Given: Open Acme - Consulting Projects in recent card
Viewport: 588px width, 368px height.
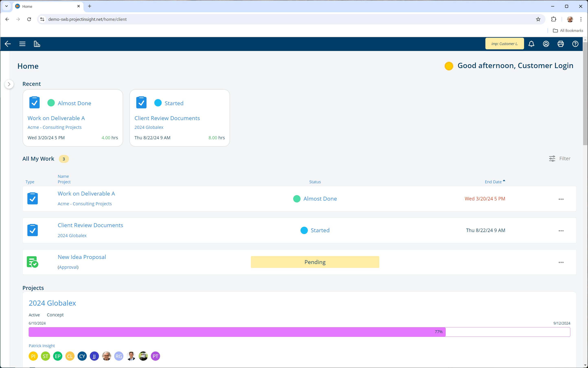Looking at the screenshot, I should pos(54,127).
